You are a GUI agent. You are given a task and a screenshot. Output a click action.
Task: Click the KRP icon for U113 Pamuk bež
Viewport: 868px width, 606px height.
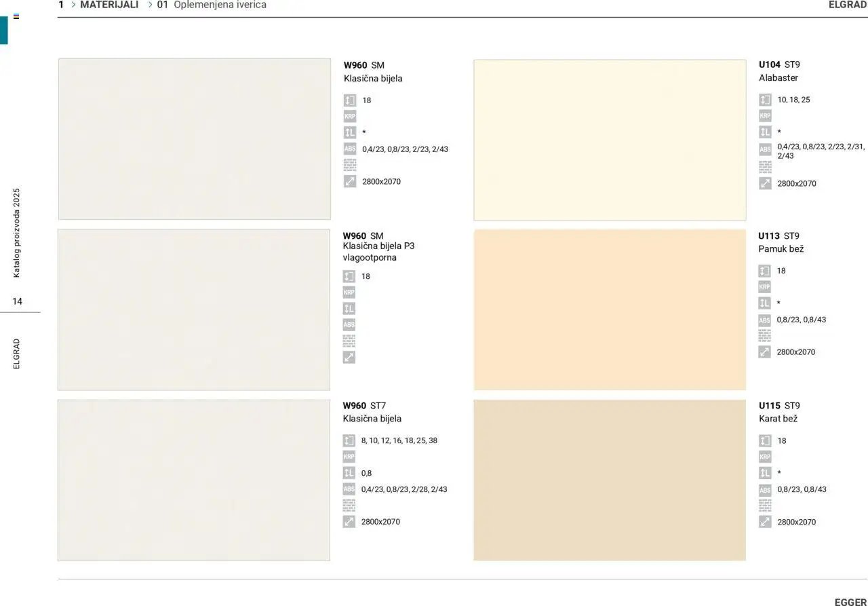click(764, 287)
